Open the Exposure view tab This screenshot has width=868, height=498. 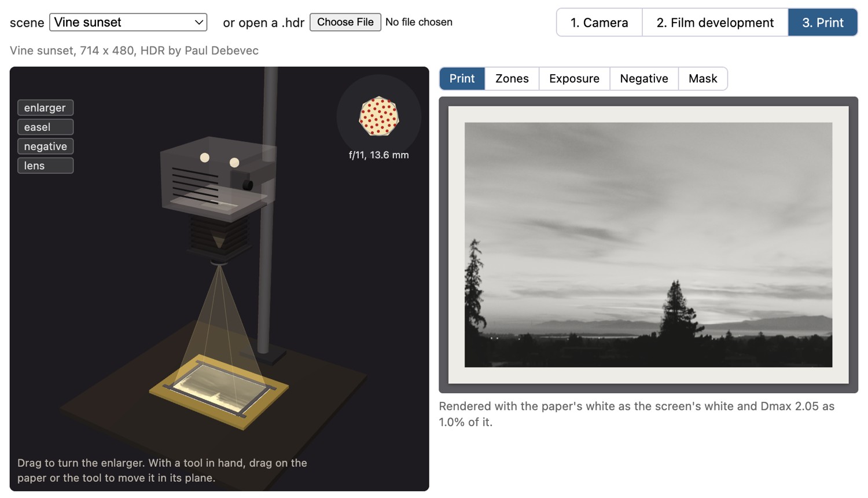pyautogui.click(x=574, y=79)
